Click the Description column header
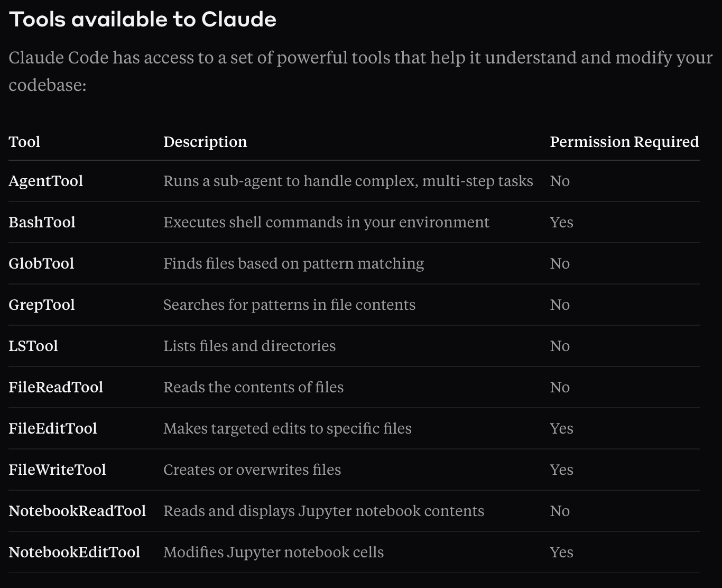The height and width of the screenshot is (588, 722). [x=205, y=142]
